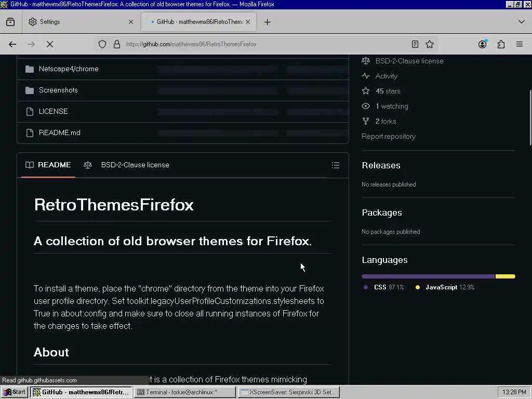Click the taskbar clock 13:28 PM

point(514,392)
